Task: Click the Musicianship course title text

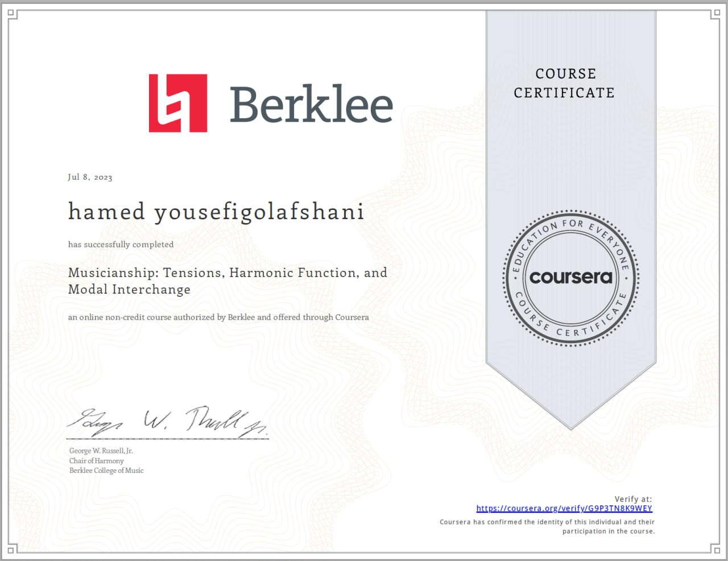Action: click(x=227, y=281)
